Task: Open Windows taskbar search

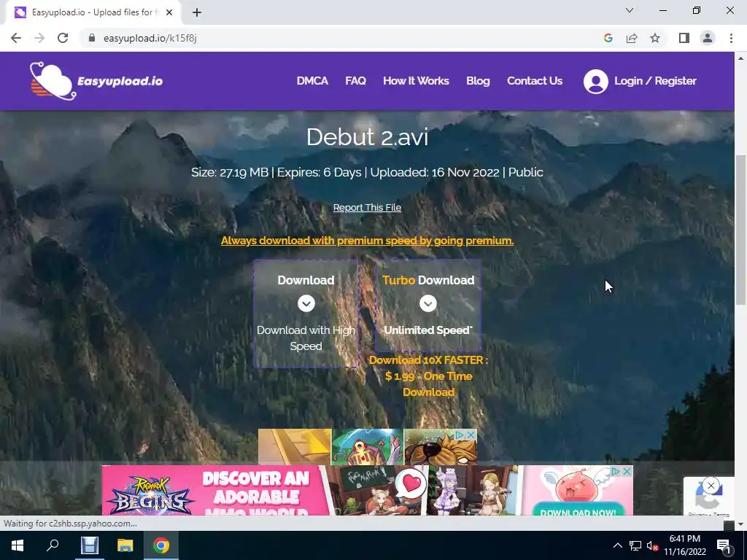Action: 53,545
